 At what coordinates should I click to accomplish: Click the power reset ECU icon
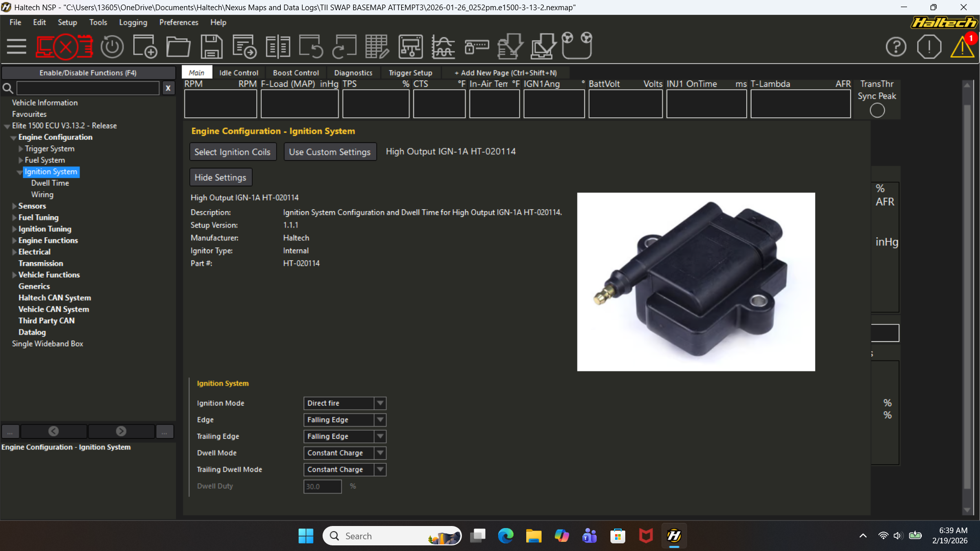(x=112, y=47)
